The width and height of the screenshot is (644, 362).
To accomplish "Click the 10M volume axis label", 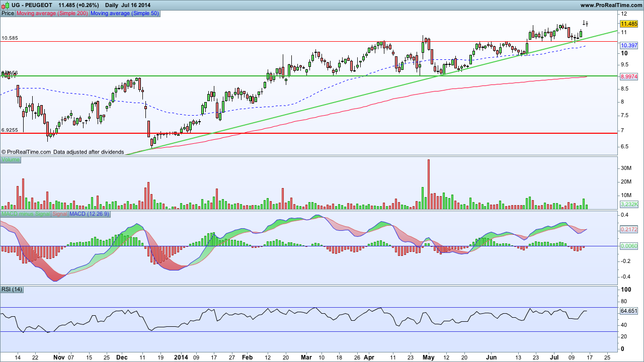I will (x=627, y=195).
